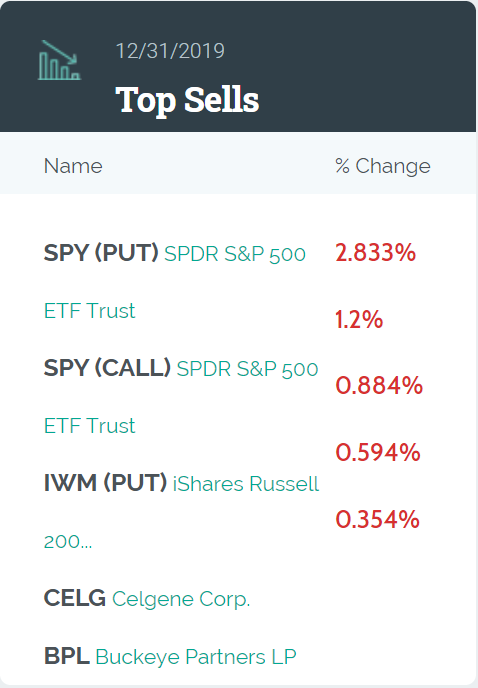Sort by the Name column header
This screenshot has width=478, height=688.
tap(73, 166)
